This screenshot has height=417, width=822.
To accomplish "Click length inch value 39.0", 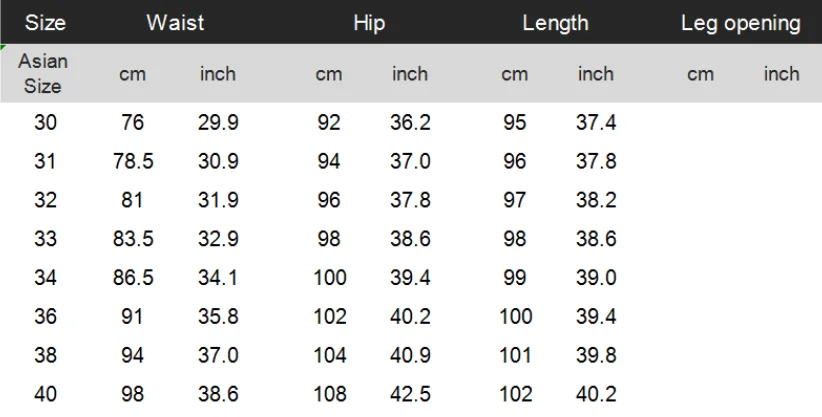I will click(596, 278).
